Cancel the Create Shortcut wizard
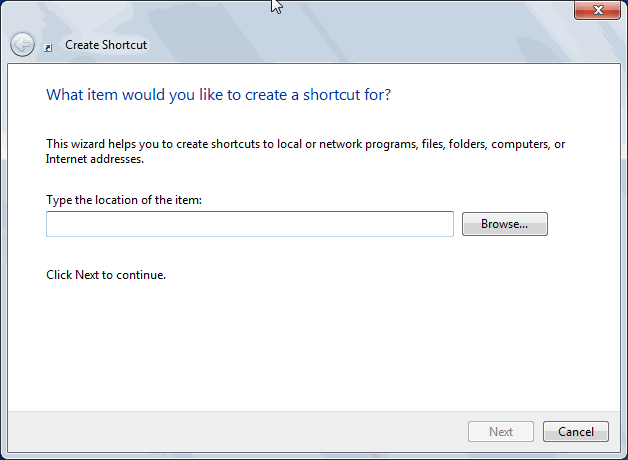 coord(576,432)
